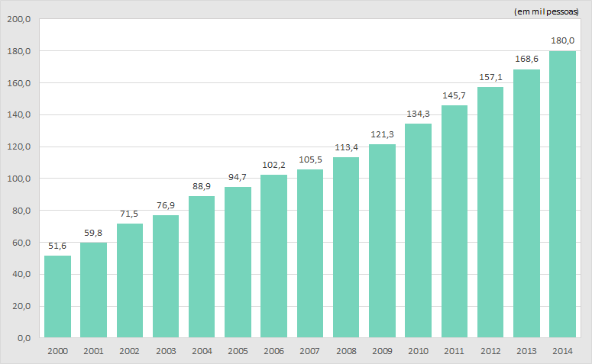Viewport: 592px width, 364px height.
Task: Select the bar for year 2010
Action: [x=418, y=230]
